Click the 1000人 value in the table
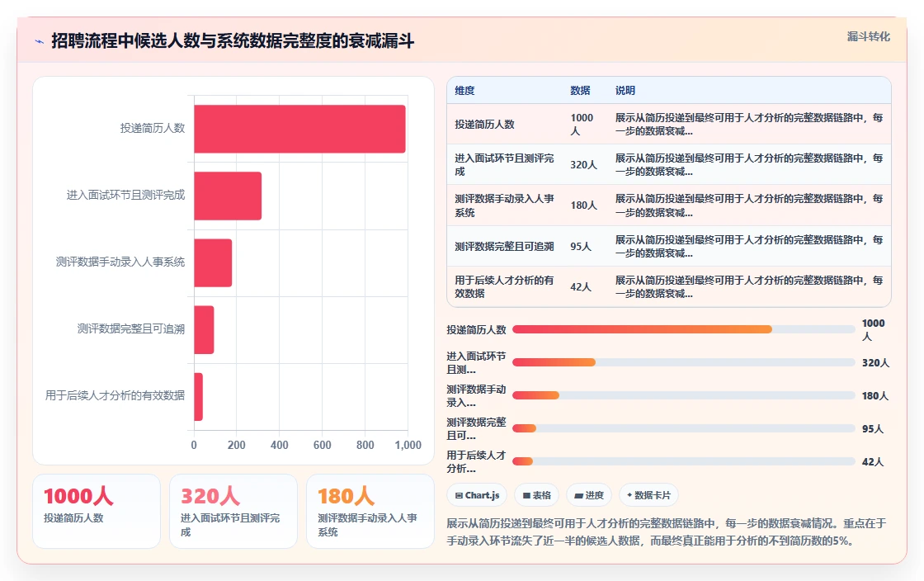This screenshot has width=924, height=581. click(582, 125)
